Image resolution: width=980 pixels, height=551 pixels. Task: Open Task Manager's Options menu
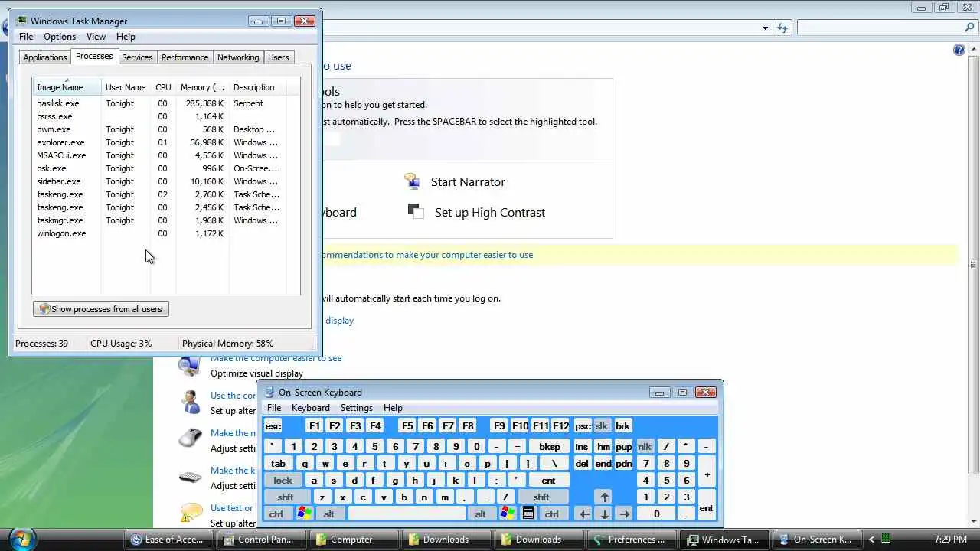point(60,37)
